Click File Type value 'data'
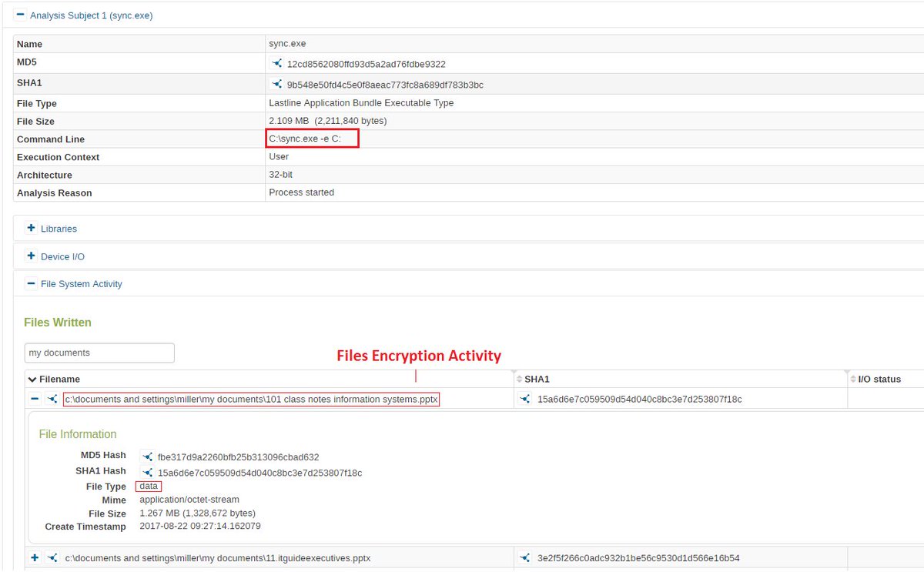The image size is (924, 572). tap(149, 486)
